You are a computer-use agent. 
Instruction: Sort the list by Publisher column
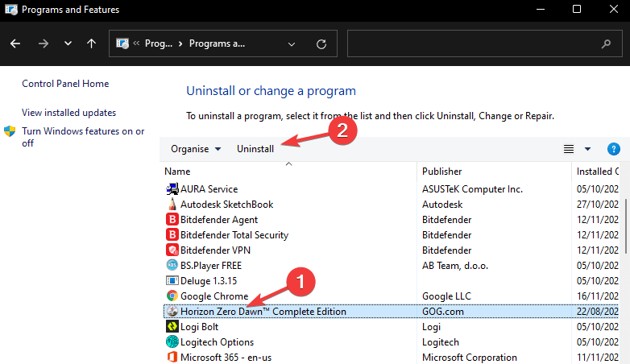coord(442,172)
